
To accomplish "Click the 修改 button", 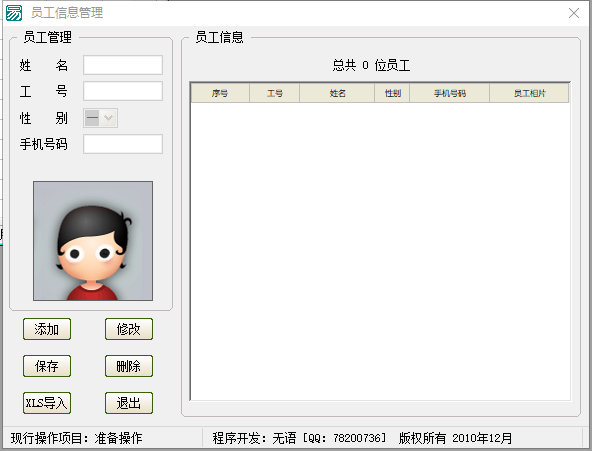I will coord(129,329).
